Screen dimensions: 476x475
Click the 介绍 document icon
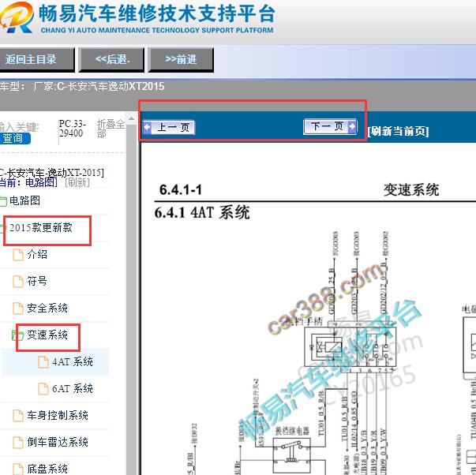coord(18,255)
